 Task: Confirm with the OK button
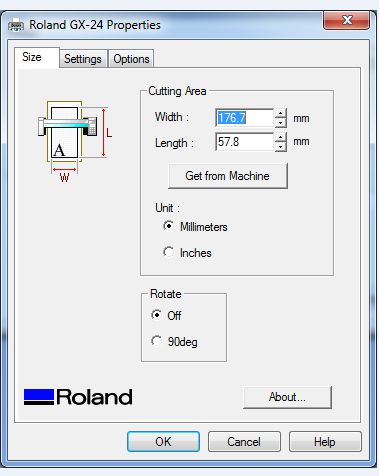click(163, 442)
